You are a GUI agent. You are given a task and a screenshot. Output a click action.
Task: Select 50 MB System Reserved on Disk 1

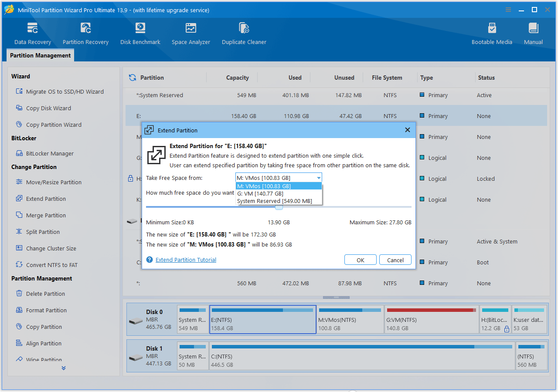[192, 356]
